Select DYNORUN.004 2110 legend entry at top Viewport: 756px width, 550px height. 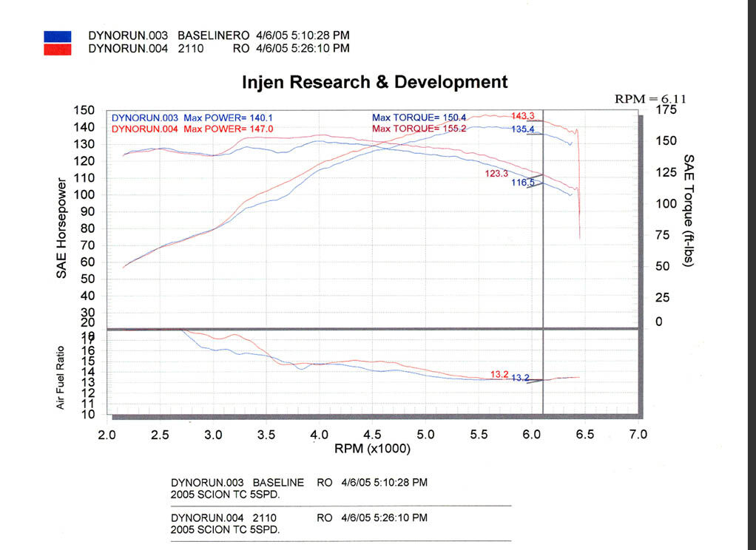pos(219,48)
